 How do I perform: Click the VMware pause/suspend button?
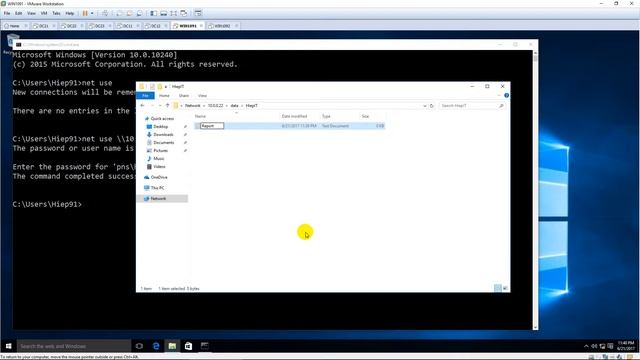pos(85,13)
